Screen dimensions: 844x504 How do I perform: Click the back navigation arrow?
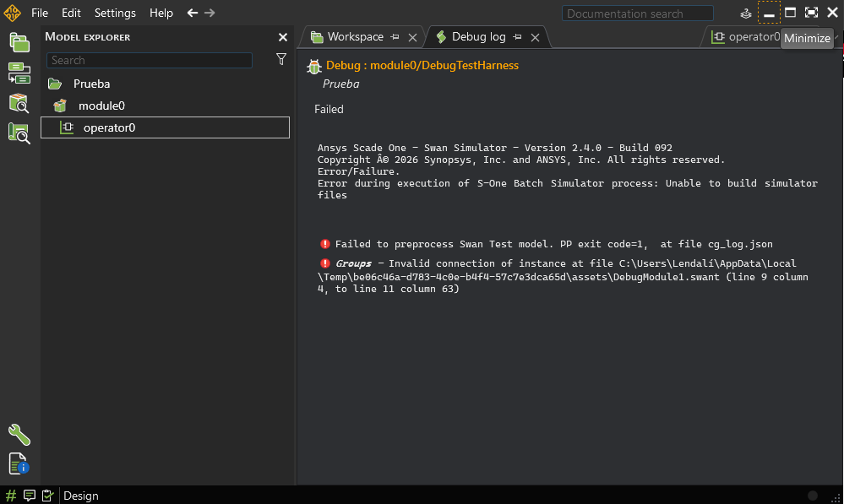pyautogui.click(x=192, y=13)
